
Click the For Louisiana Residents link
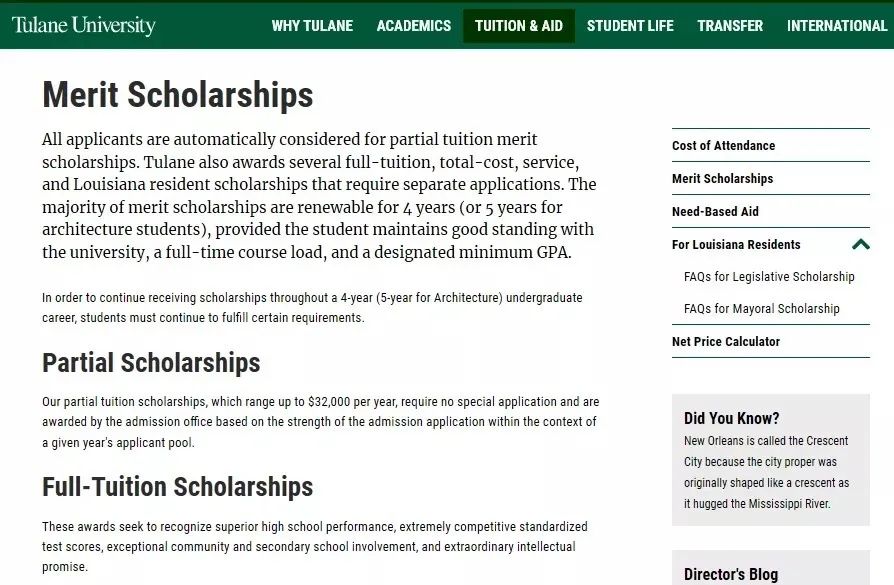pyautogui.click(x=735, y=245)
